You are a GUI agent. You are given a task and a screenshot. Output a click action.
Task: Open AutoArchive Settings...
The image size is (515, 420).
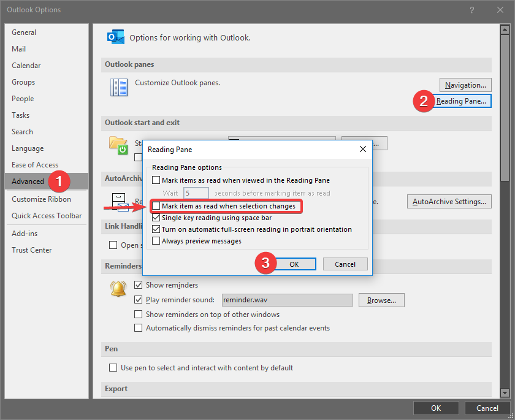point(449,201)
